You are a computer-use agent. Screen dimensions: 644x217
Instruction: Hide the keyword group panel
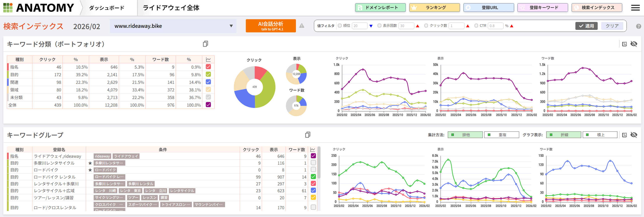[634, 135]
